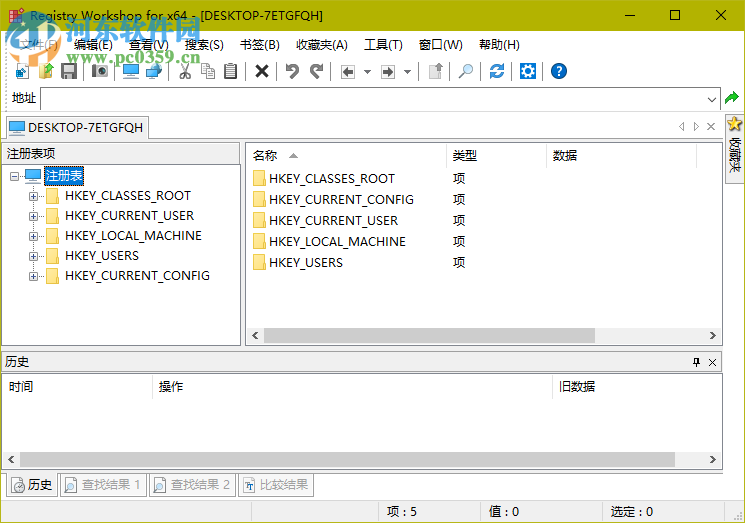745x523 pixels.
Task: Expand HKEY_LOCAL_MACHINE in the tree
Action: coord(33,236)
